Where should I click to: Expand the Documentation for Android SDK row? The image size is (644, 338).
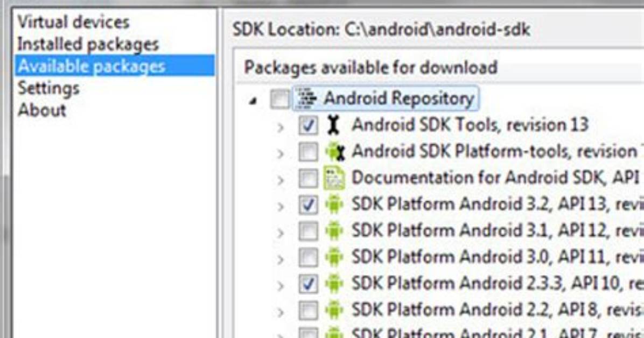[x=281, y=180]
